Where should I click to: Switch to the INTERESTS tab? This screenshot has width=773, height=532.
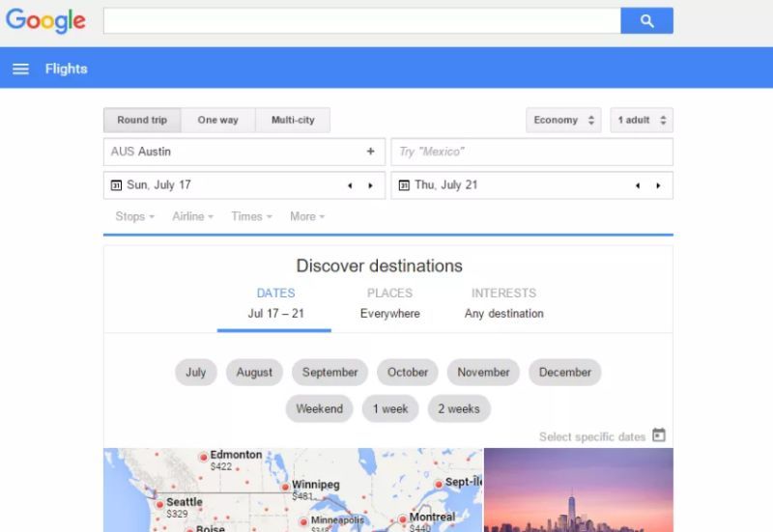pyautogui.click(x=503, y=303)
